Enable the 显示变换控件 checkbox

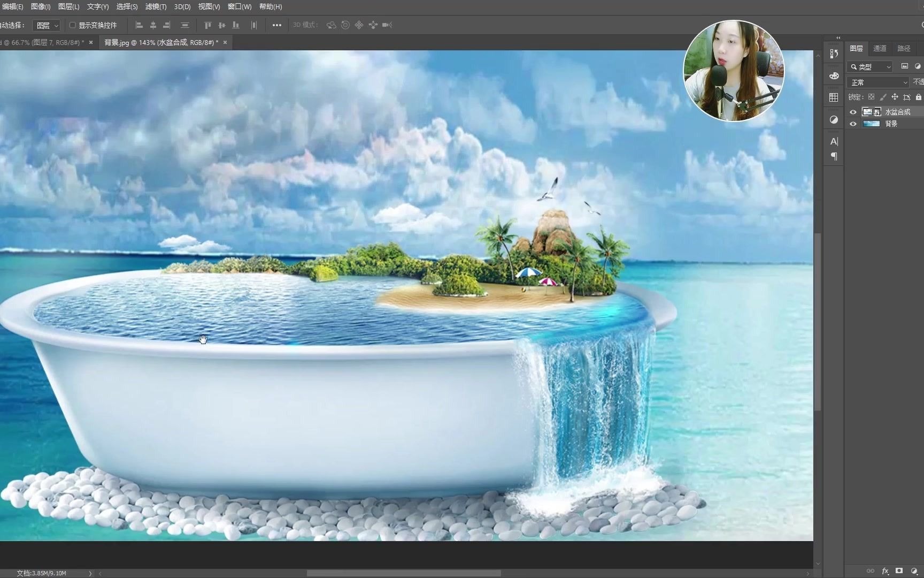(72, 25)
